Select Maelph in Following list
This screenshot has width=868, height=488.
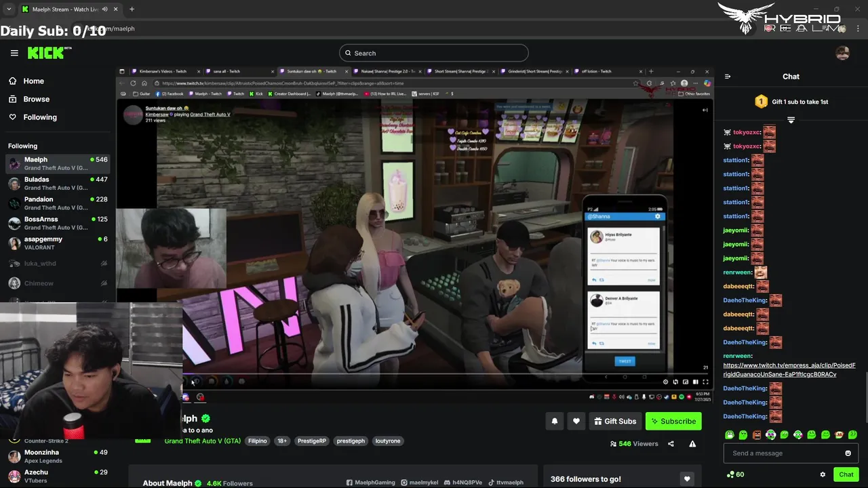click(58, 163)
